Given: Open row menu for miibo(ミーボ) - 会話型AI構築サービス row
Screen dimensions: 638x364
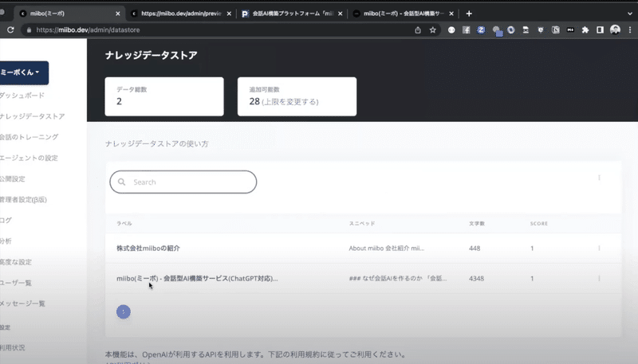Looking at the screenshot, I should point(599,278).
